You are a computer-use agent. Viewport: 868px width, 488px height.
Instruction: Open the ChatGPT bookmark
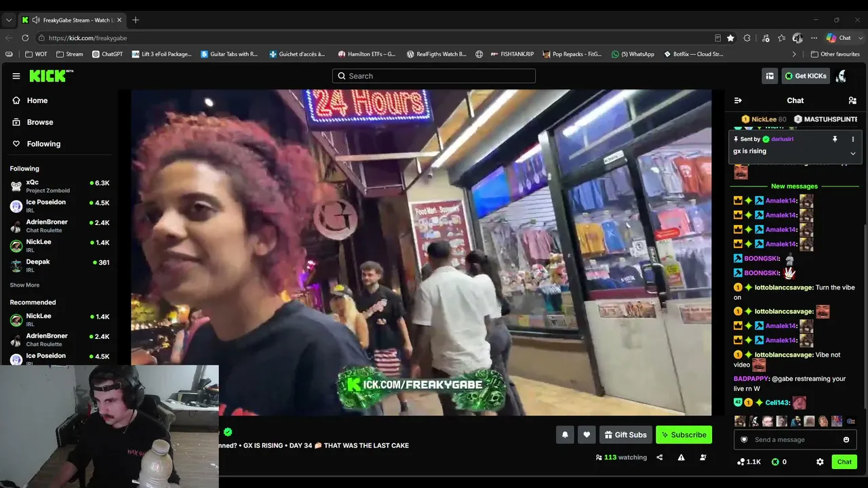click(x=107, y=54)
